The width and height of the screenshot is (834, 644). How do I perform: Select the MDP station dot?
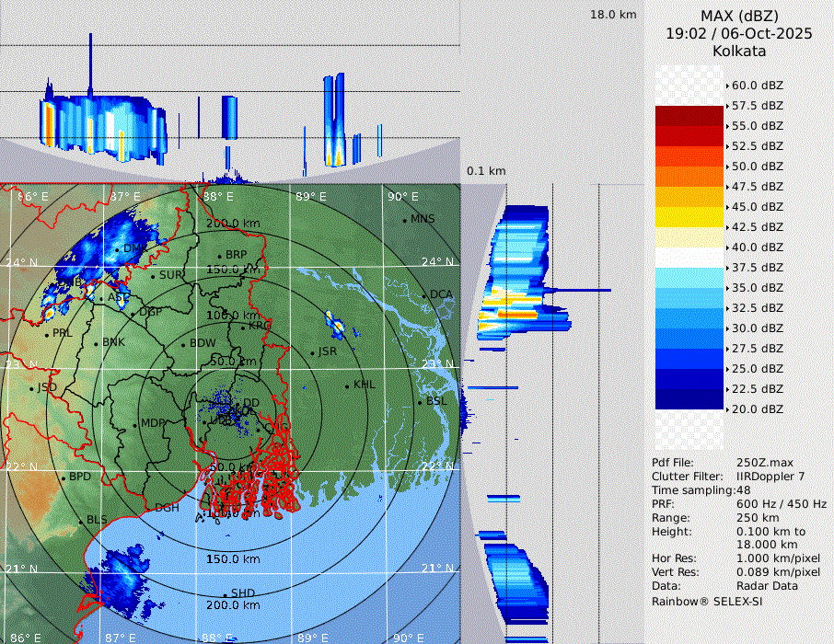click(135, 424)
